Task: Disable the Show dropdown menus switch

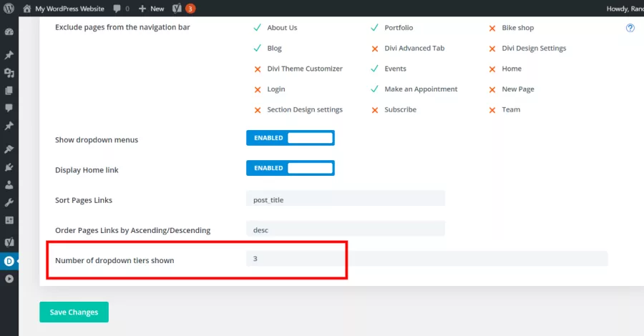Action: point(291,138)
